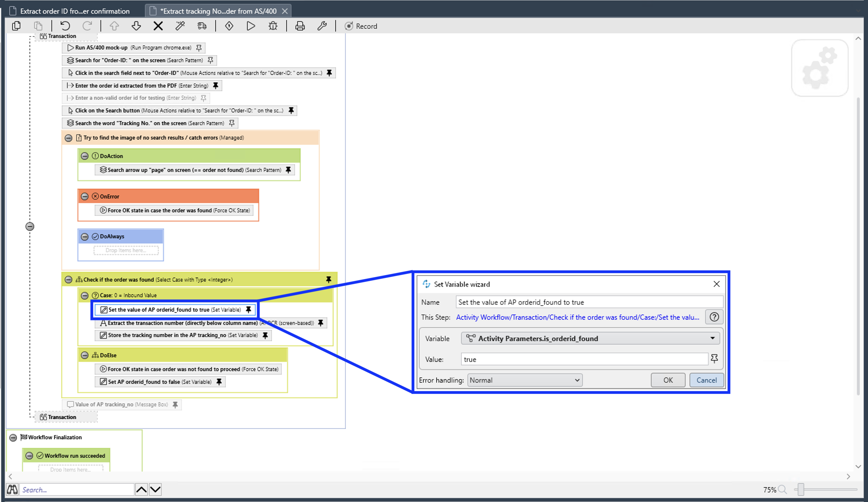
Task: Click the Undo toolbar icon
Action: tap(65, 26)
